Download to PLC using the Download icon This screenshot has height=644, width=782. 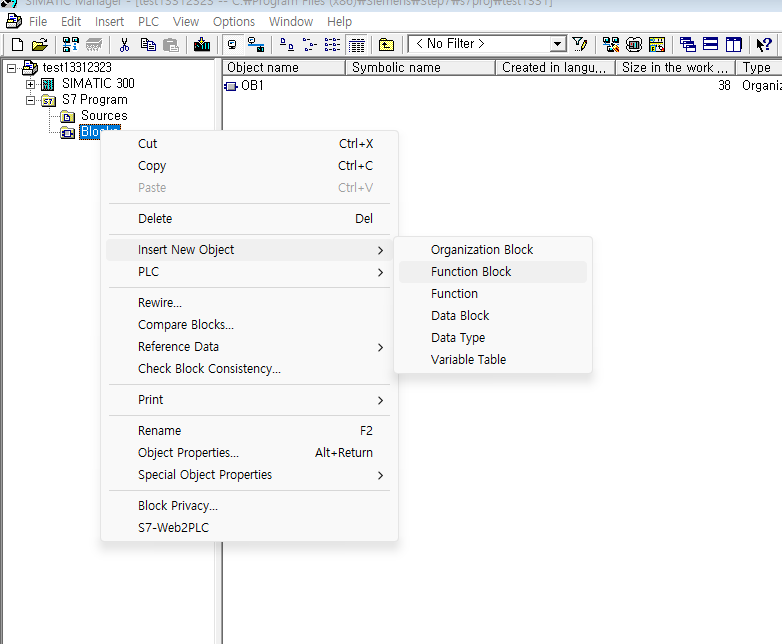[201, 44]
